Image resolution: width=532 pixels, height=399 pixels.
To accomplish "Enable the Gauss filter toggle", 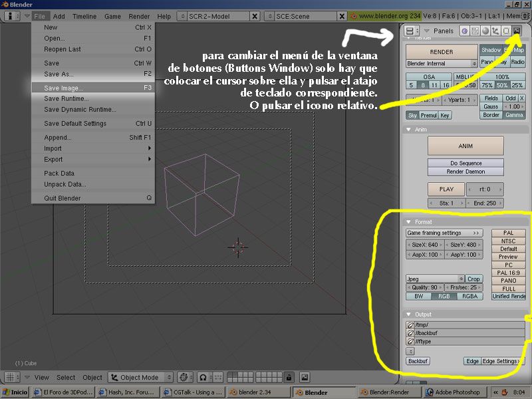I will [x=491, y=106].
